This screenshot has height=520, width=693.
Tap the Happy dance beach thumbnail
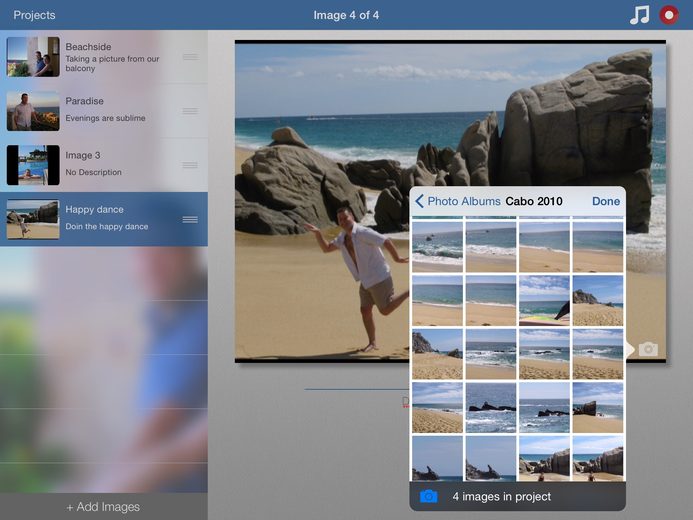33,219
